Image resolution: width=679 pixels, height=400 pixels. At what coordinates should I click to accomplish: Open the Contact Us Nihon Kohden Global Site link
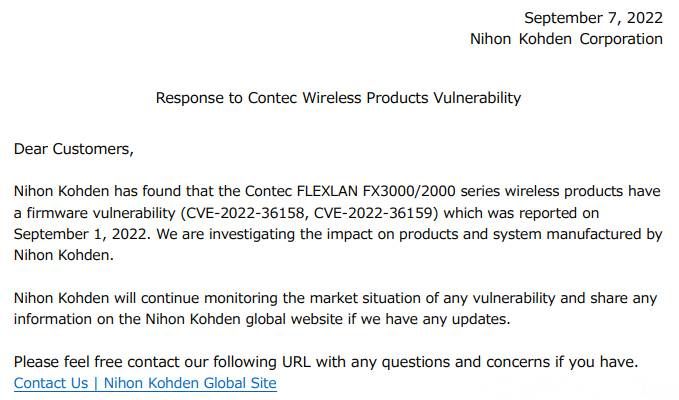pos(145,383)
